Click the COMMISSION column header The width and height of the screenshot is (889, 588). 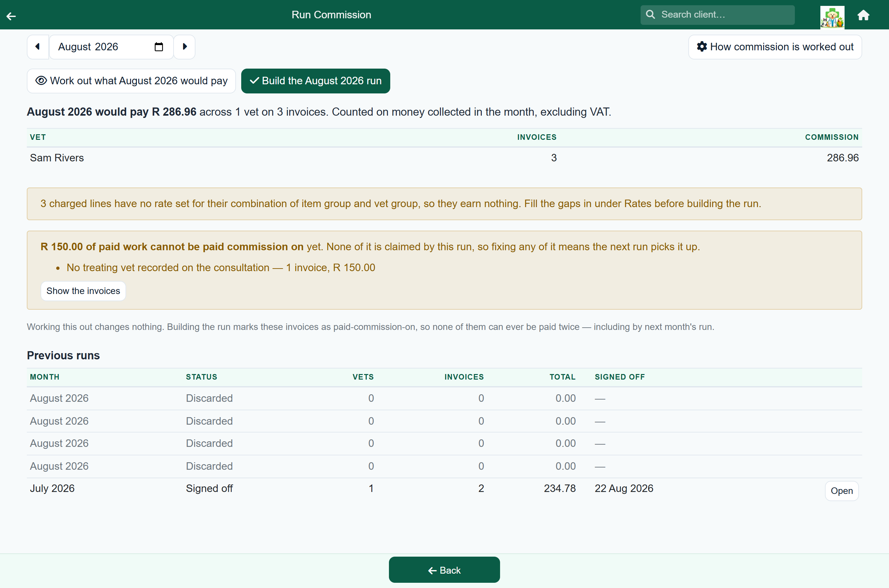831,137
